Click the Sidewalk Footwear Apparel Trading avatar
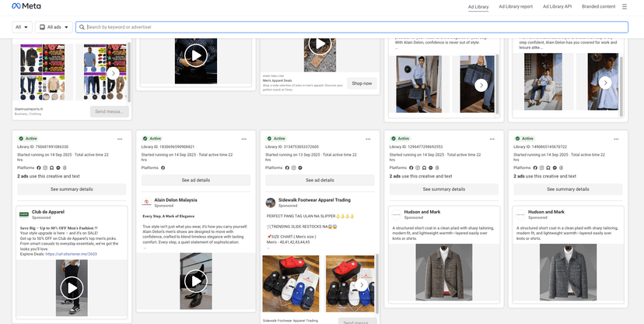Viewport: 644px width, 324px height. click(272, 202)
